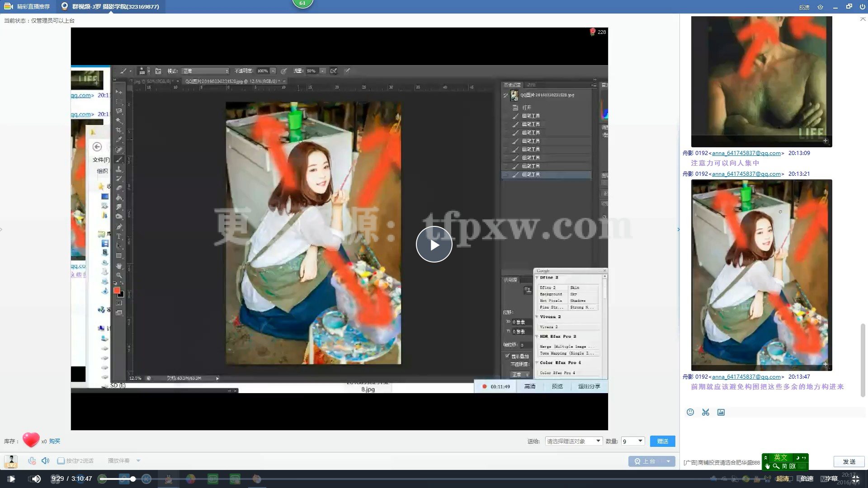Click the red heart gift icon
This screenshot has height=488, width=868.
31,440
